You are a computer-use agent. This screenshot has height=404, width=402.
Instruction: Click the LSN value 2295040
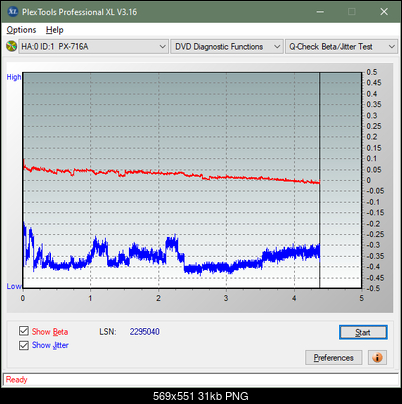[x=145, y=332]
